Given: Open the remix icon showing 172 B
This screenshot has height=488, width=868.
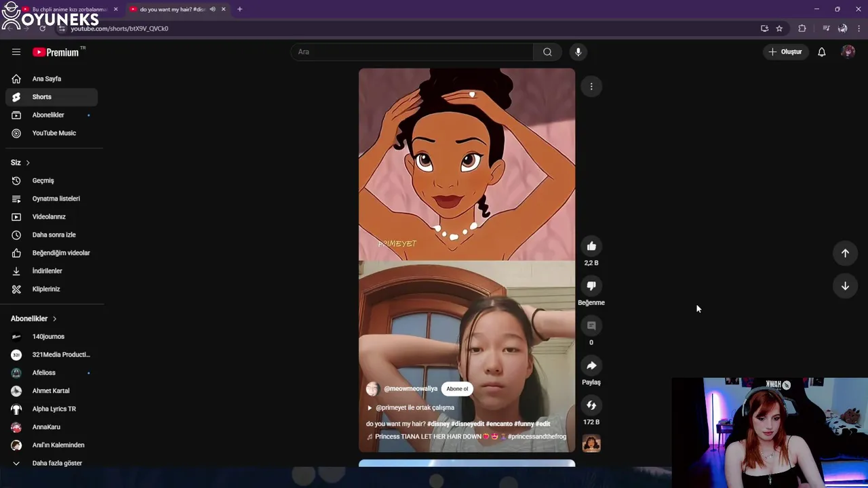Looking at the screenshot, I should (x=591, y=405).
